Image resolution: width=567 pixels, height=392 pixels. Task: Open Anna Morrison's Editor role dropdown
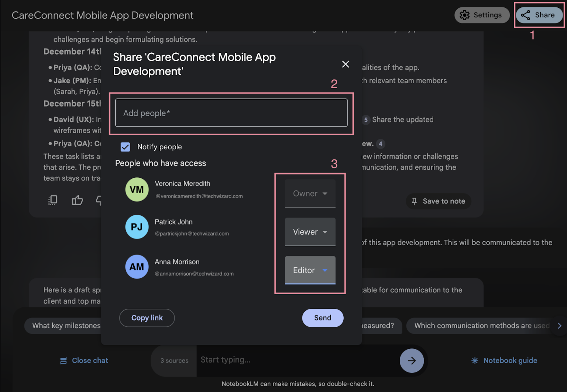click(x=310, y=270)
